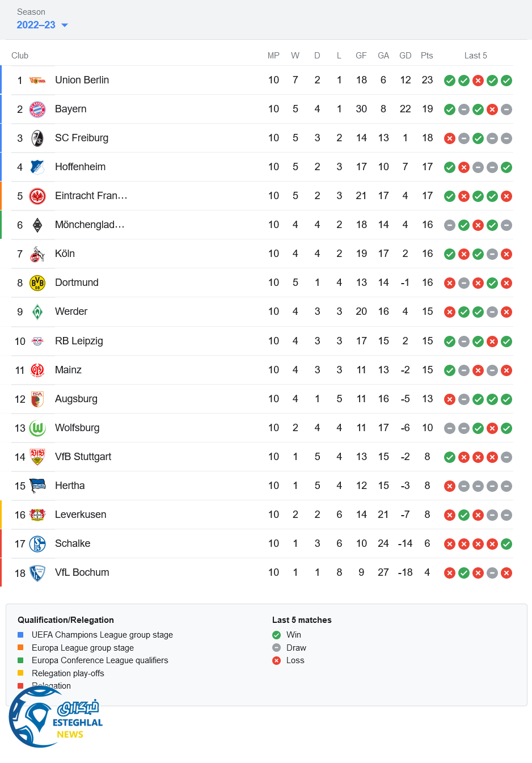Click the blue Champions League legend swatch

20,635
